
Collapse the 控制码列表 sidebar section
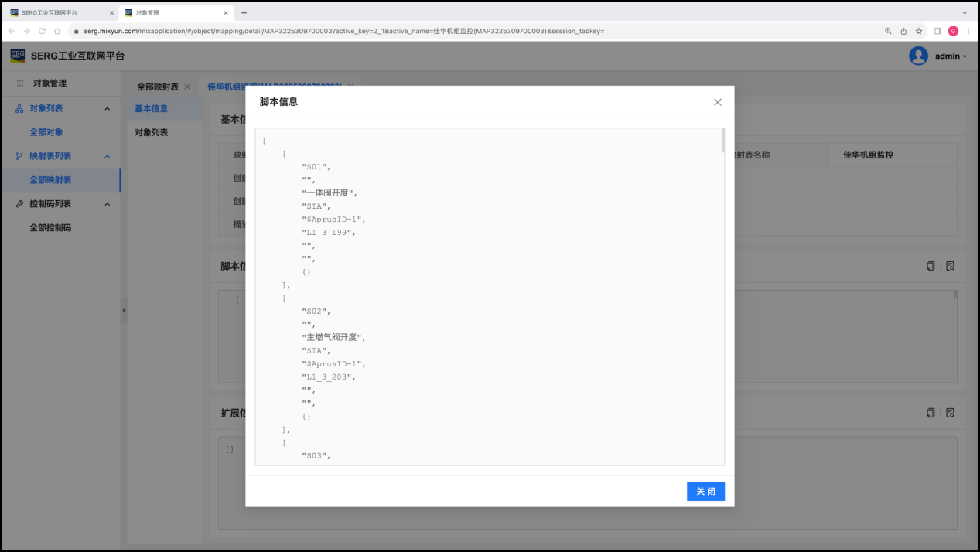pos(107,204)
